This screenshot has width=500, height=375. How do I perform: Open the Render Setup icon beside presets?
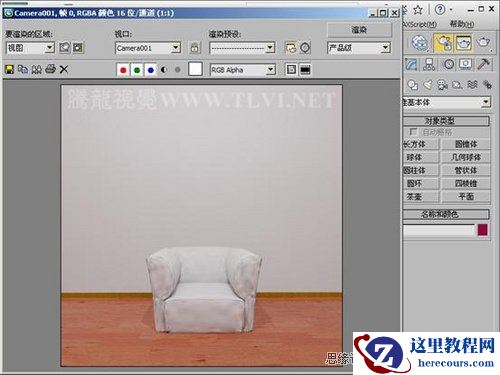(291, 48)
